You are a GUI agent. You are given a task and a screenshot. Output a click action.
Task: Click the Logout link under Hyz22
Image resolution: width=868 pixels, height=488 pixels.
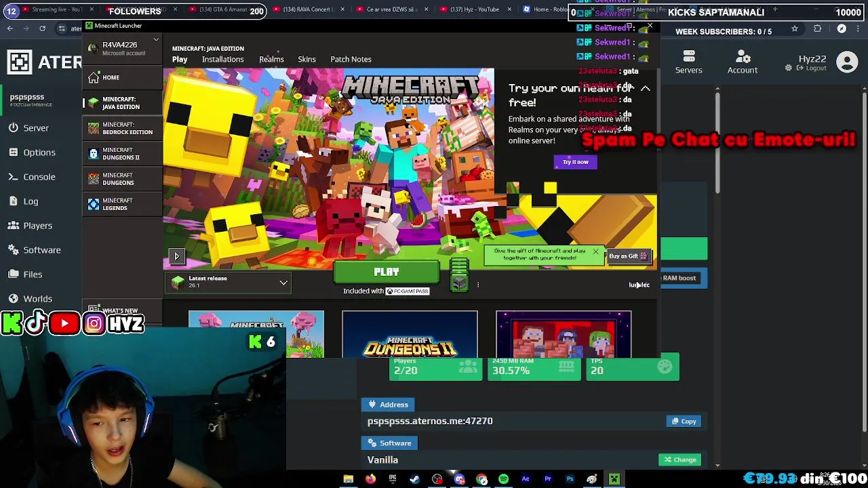[x=812, y=68]
